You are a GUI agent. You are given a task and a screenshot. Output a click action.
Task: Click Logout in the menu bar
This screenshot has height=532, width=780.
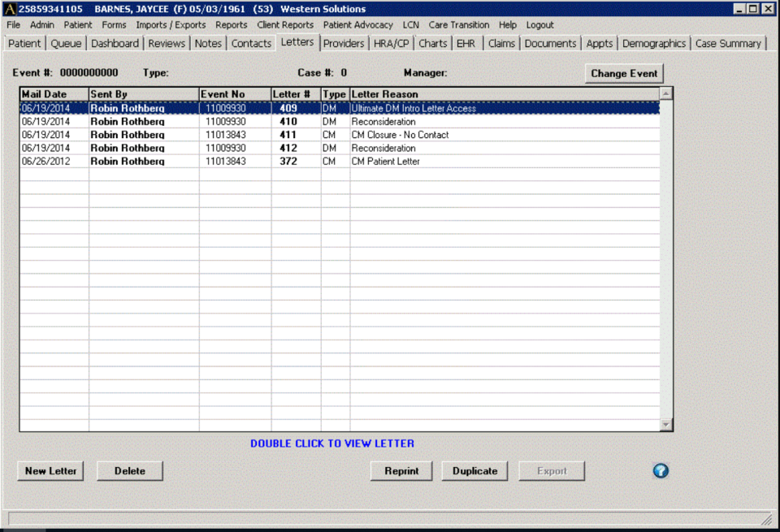tap(539, 24)
